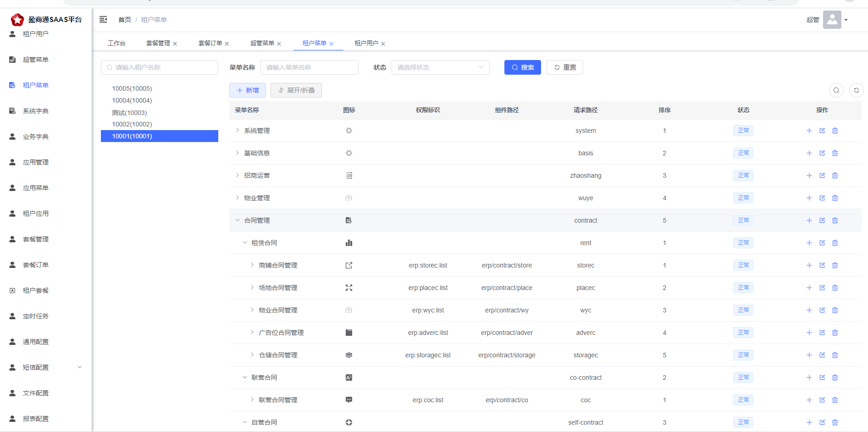Click the edit icon in 广告位合同管理 row
Screen dimensions: 868x432
click(x=822, y=333)
